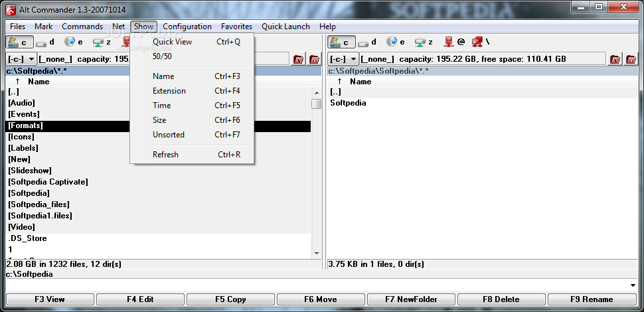Click the F3 View button
Image resolution: width=644 pixels, height=312 pixels.
pos(50,299)
